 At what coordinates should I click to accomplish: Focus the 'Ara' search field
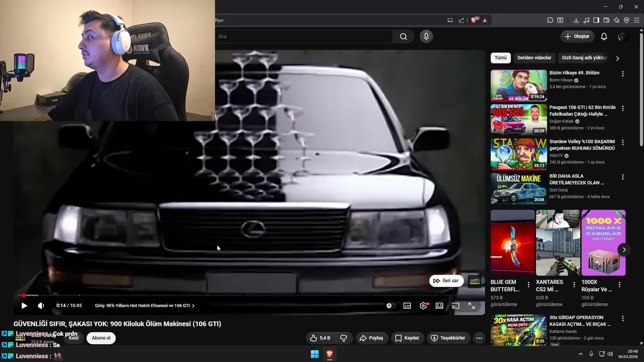click(x=304, y=36)
